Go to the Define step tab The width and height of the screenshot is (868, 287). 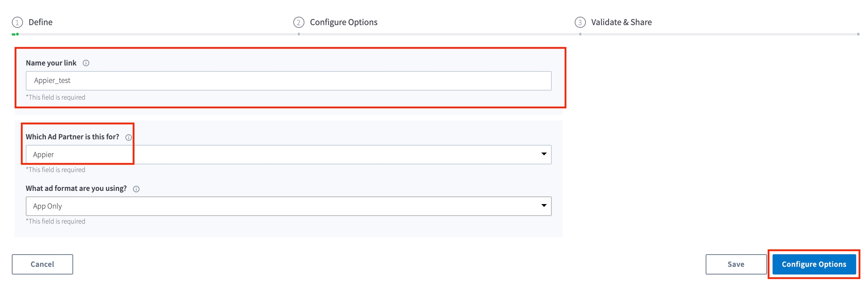point(40,22)
